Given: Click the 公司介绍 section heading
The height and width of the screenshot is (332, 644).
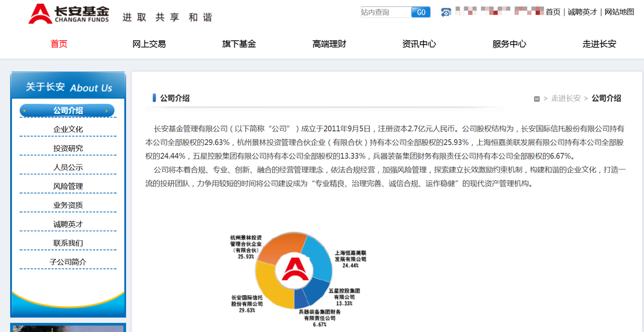Looking at the screenshot, I should click(x=175, y=98).
